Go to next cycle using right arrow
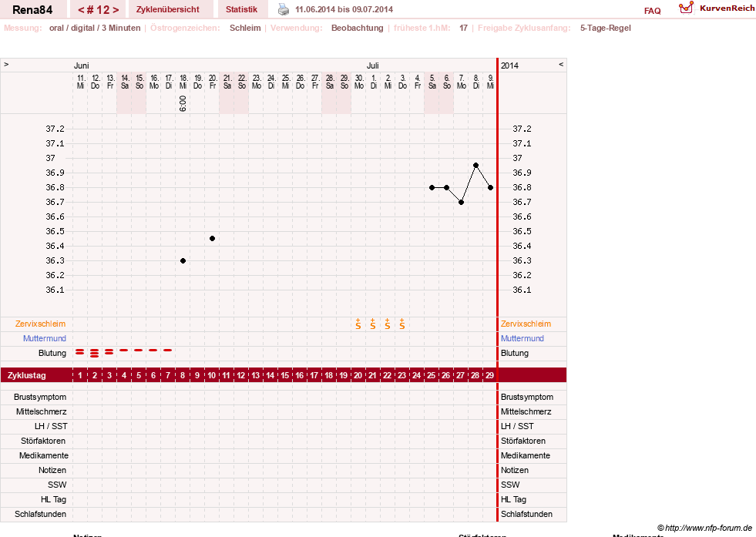Viewport: 756px width, 537px height. point(116,10)
